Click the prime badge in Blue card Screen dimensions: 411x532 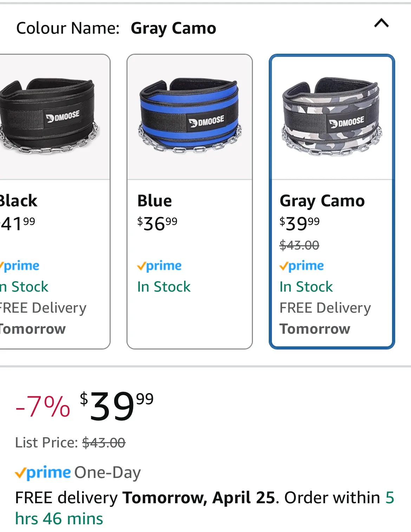[x=159, y=266]
